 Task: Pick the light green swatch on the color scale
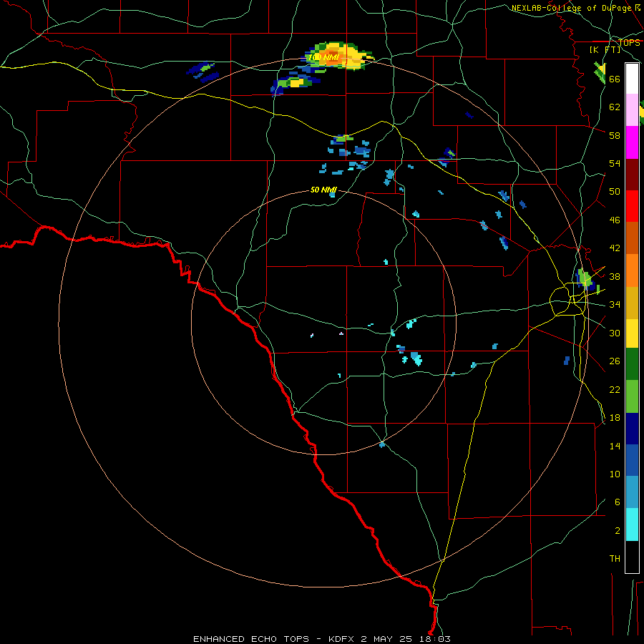coord(632,396)
